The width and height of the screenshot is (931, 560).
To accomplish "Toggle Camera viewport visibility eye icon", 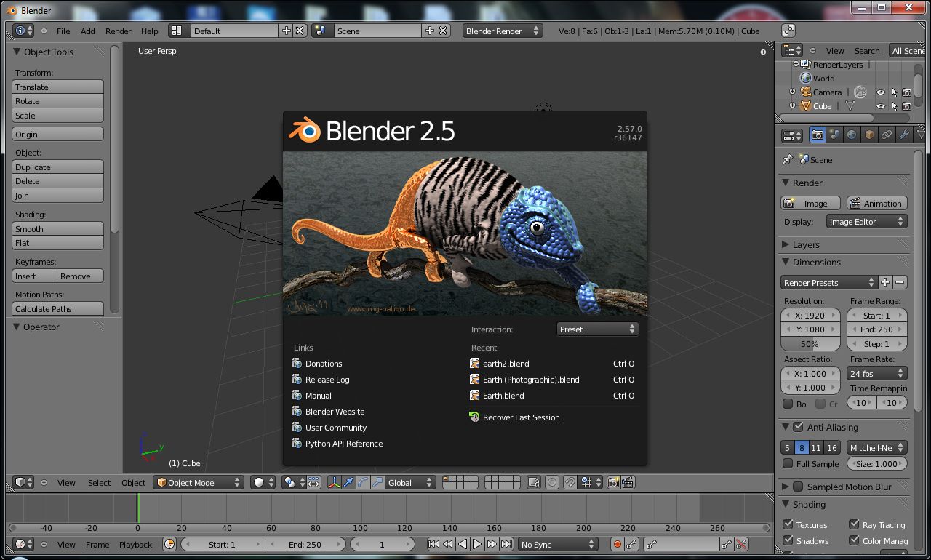I will point(880,92).
